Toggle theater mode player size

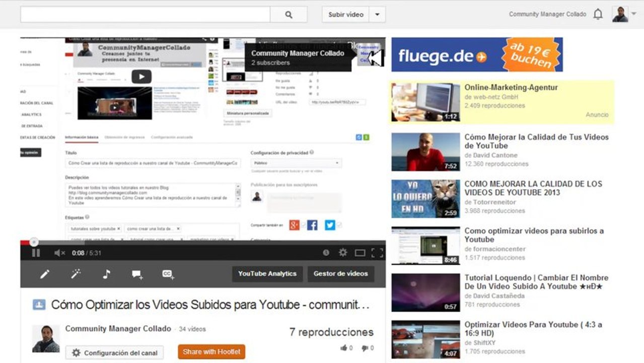coord(360,253)
